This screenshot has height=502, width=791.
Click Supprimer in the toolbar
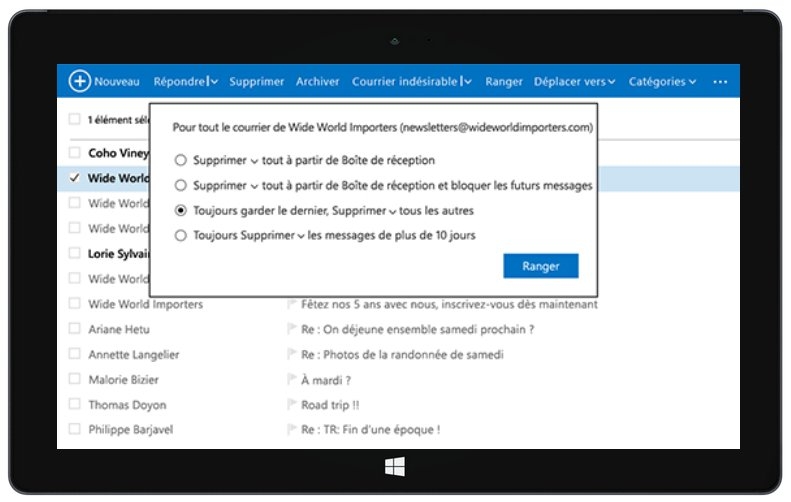click(x=256, y=82)
